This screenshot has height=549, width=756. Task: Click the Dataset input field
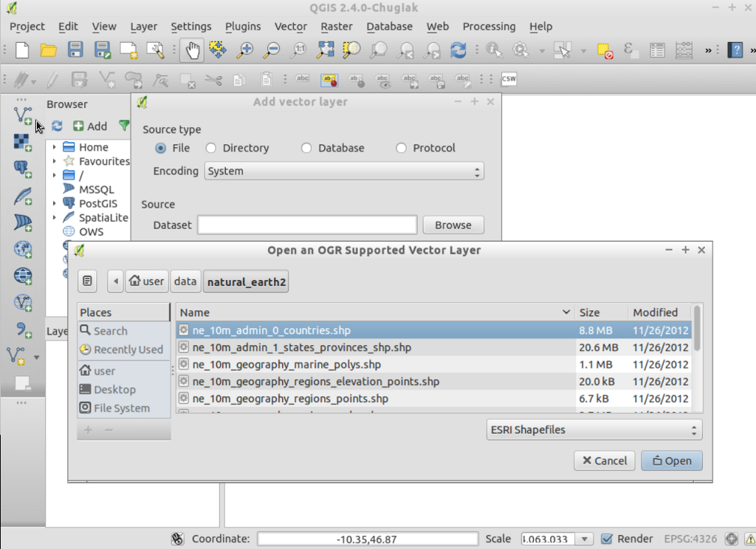coord(307,225)
